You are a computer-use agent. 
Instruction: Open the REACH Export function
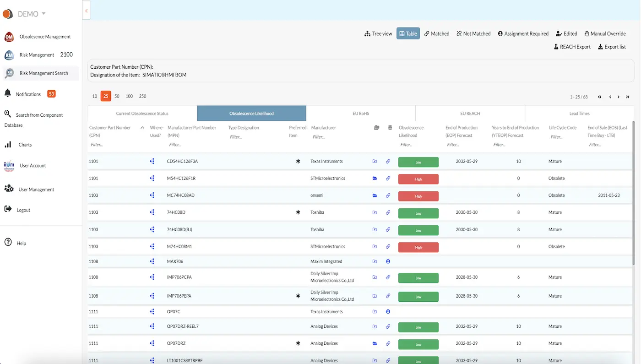pos(571,46)
